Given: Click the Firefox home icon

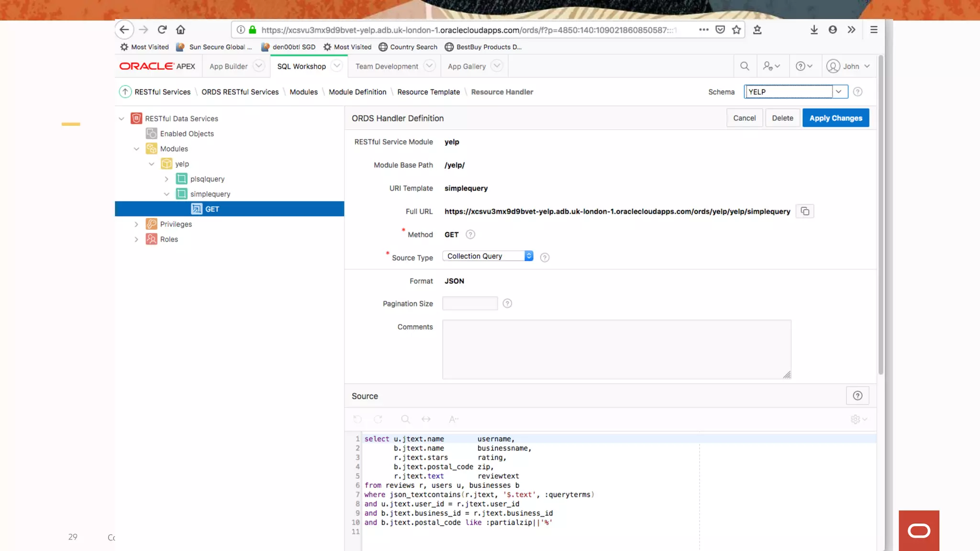Looking at the screenshot, I should coord(180,30).
